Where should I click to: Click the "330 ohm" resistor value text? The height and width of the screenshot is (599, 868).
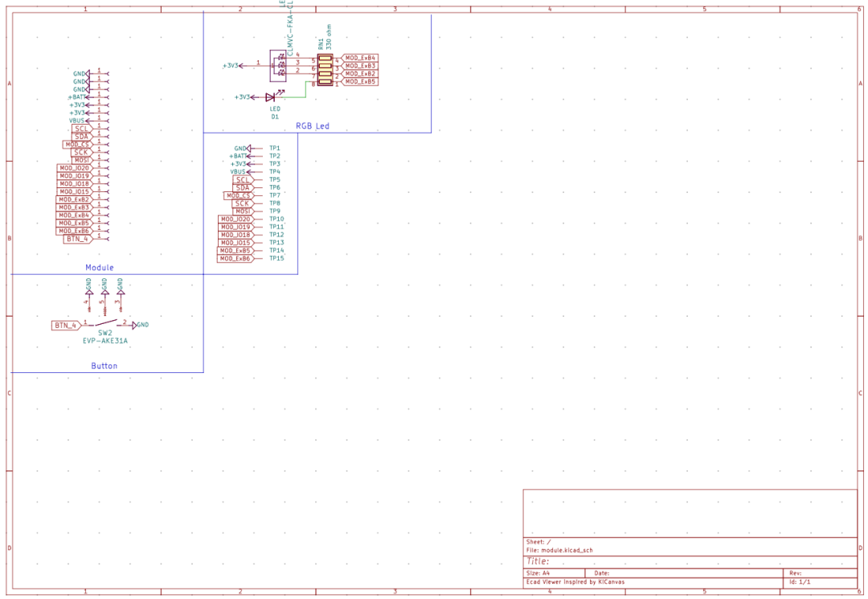(x=329, y=37)
